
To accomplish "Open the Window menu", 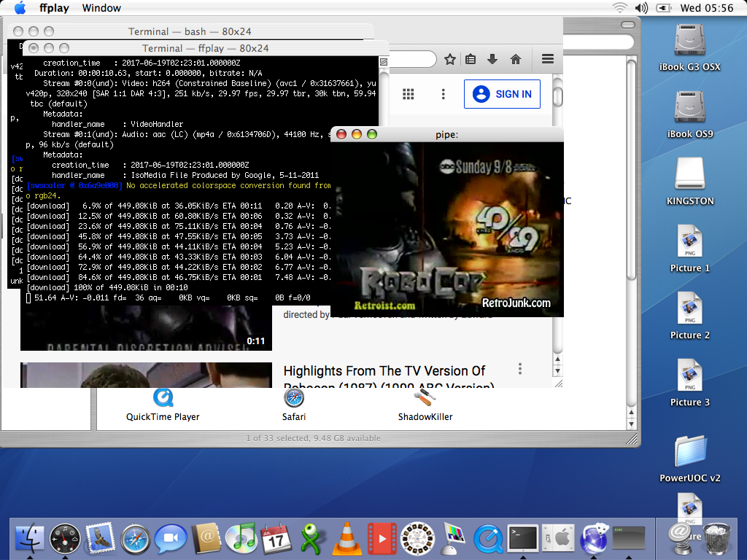I will pos(101,8).
